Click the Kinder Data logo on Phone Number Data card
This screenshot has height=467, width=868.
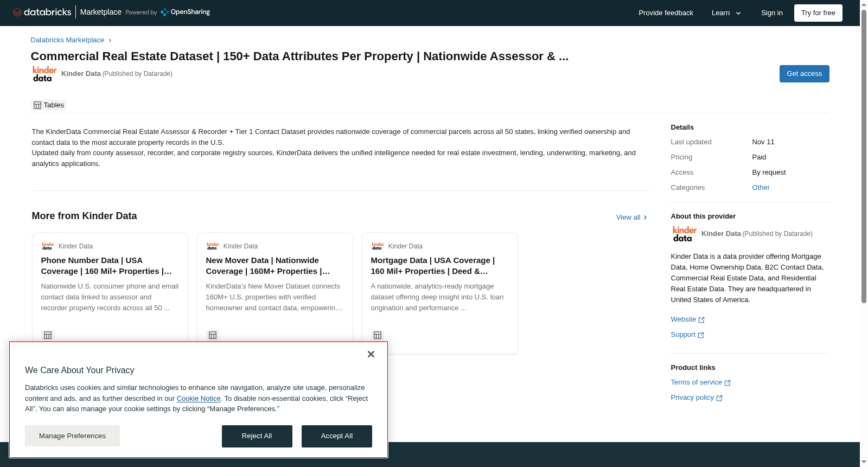click(x=48, y=246)
